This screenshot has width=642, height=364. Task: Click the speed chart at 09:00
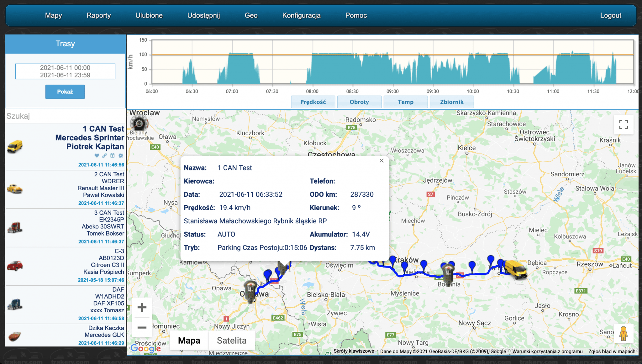click(392, 63)
